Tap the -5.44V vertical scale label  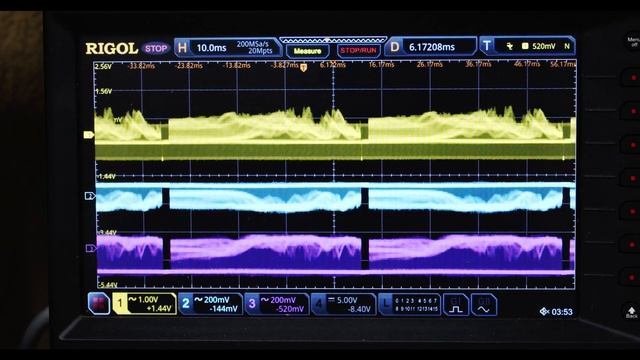click(108, 284)
